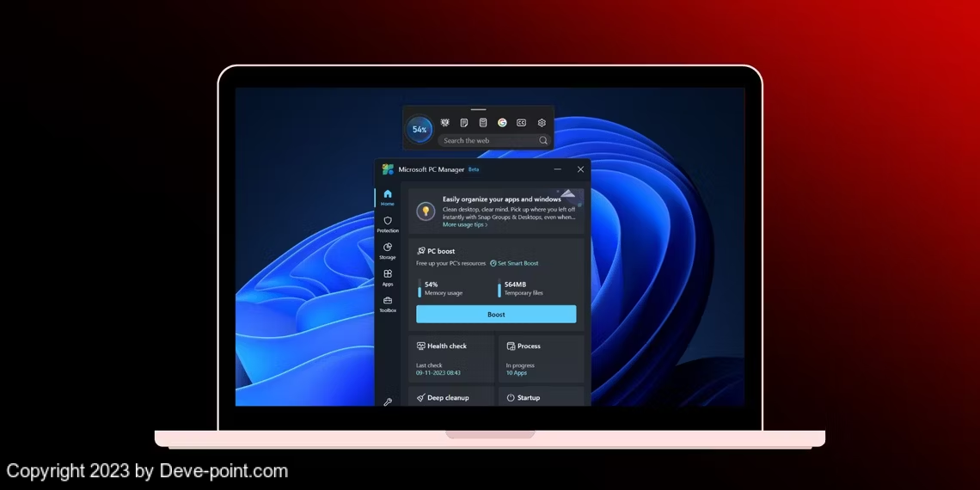Click the Google icon on toolbar

point(502,122)
